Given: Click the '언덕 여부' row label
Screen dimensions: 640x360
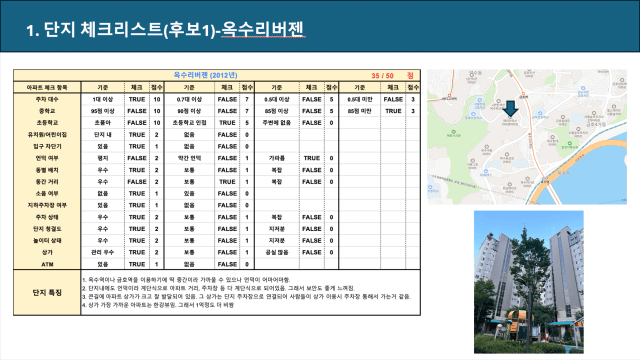Looking at the screenshot, I should (47, 158).
